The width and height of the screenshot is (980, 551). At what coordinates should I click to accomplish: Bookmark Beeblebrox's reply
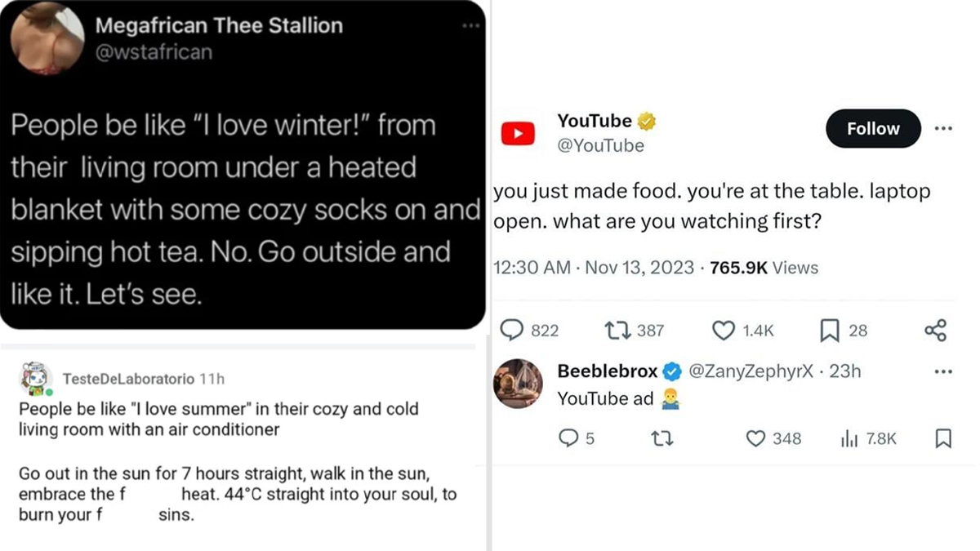pyautogui.click(x=944, y=438)
